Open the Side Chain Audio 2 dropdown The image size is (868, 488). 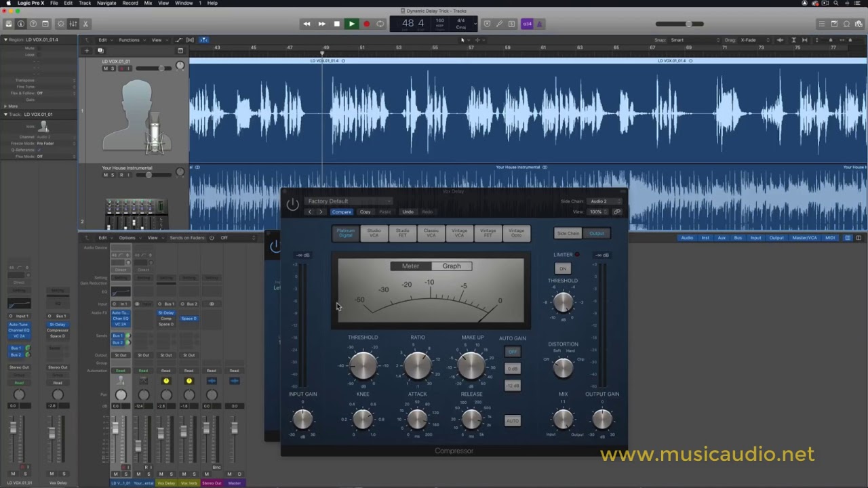point(605,201)
